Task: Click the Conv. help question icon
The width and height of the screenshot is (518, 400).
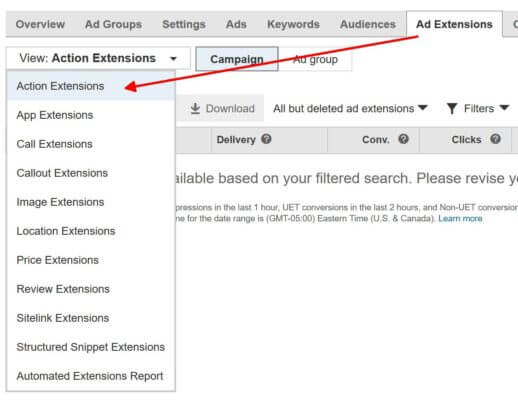Action: pos(403,139)
